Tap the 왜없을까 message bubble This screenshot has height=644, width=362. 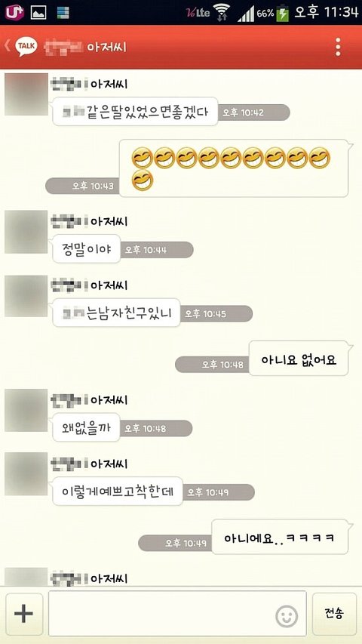click(x=86, y=427)
